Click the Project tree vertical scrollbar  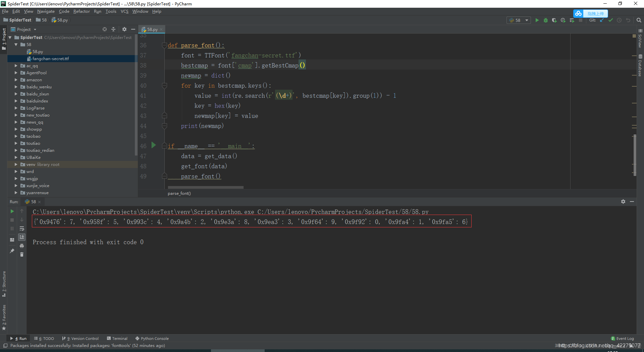[x=136, y=94]
